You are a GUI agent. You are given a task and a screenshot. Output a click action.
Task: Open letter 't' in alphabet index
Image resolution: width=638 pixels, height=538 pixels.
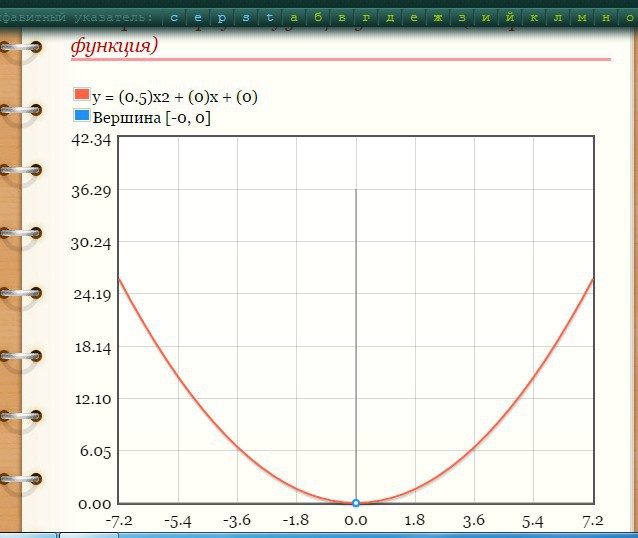pos(270,18)
